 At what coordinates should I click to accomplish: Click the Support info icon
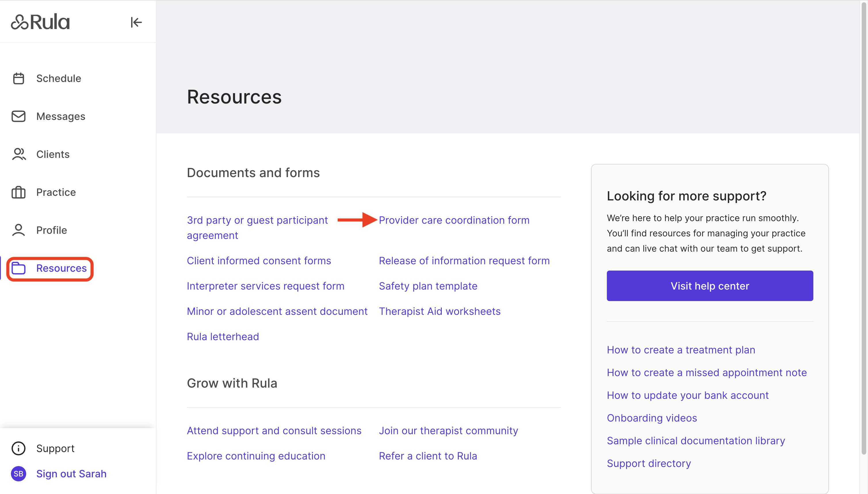[x=19, y=448]
